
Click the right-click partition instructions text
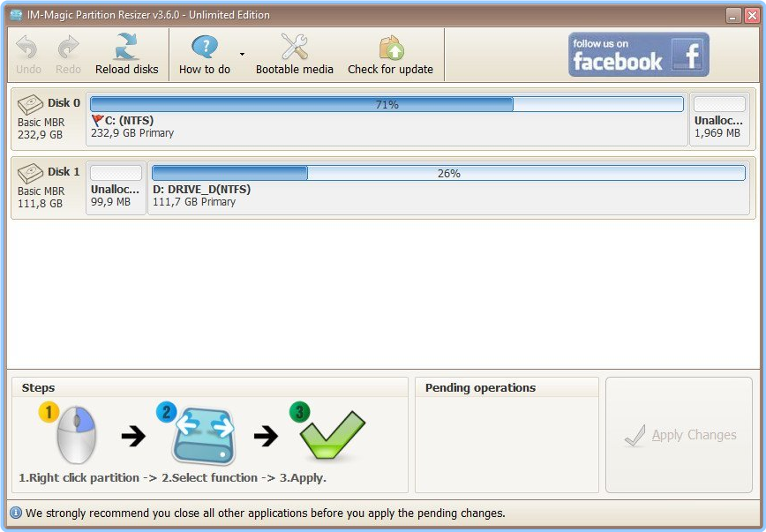pyautogui.click(x=172, y=478)
